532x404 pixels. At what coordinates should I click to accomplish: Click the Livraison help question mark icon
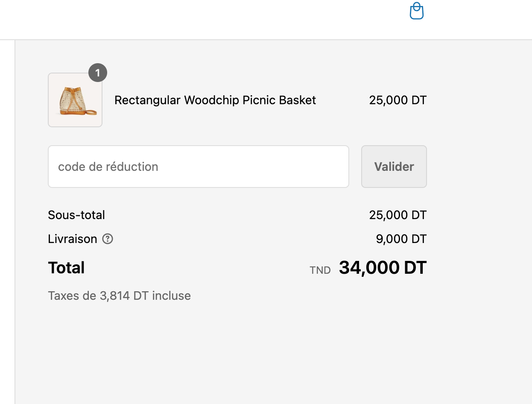point(108,239)
